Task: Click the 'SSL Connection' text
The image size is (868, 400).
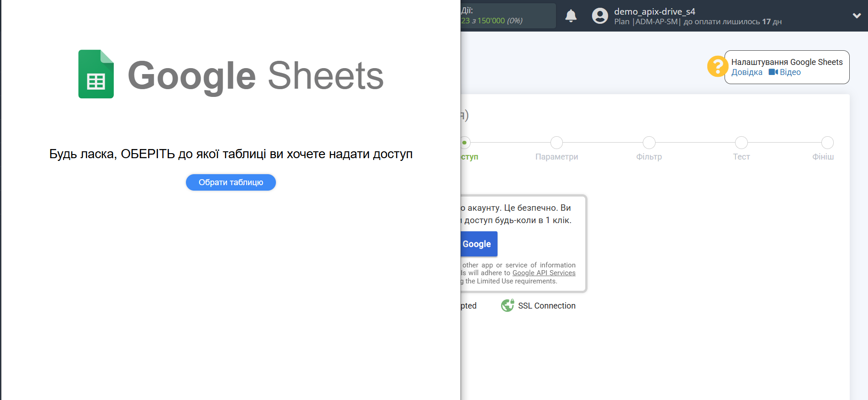Action: 547,306
